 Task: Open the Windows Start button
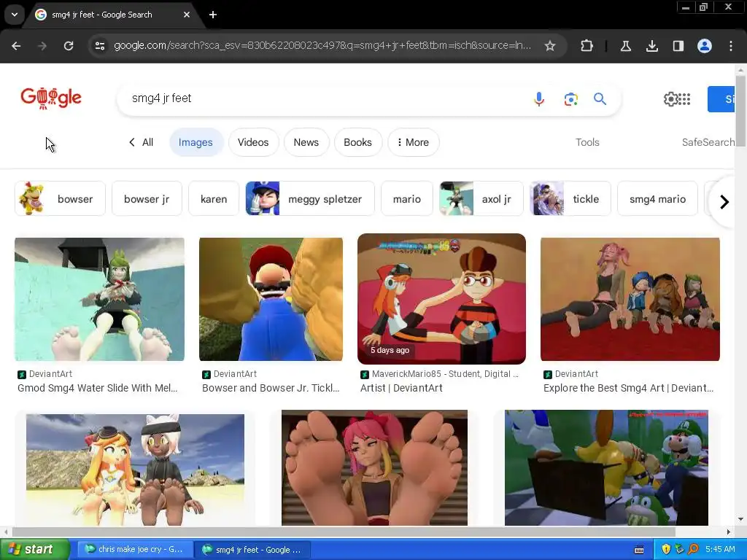(x=34, y=550)
